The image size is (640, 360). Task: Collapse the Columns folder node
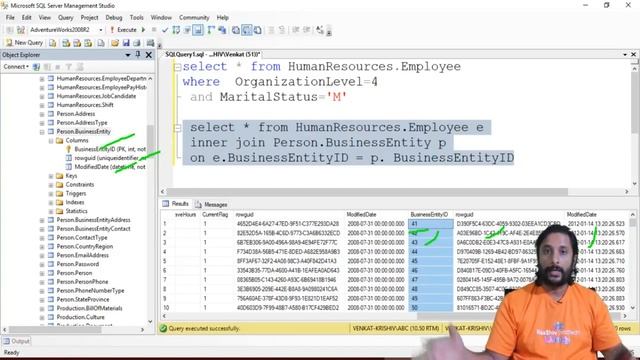pos(51,141)
